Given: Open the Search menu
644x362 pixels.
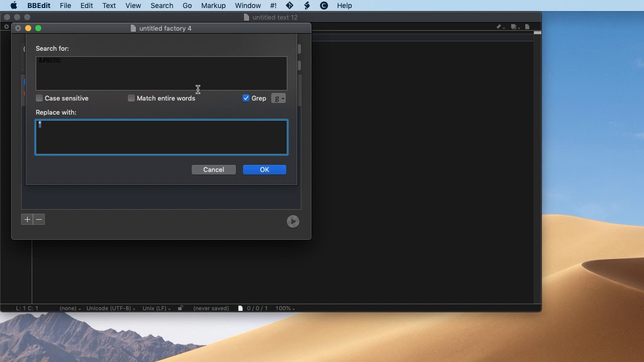Looking at the screenshot, I should pos(162,6).
